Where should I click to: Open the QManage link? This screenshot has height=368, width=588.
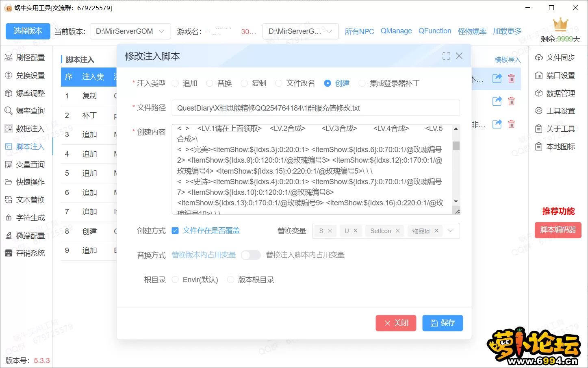(396, 31)
